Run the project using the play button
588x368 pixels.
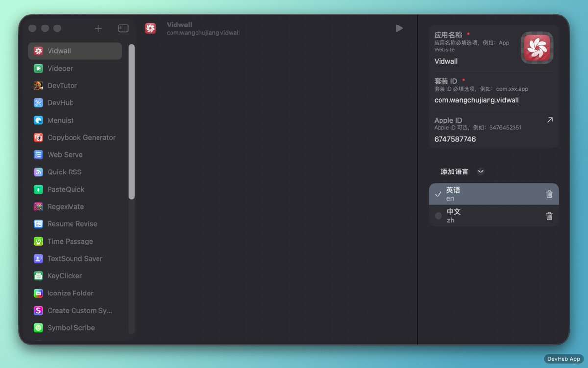coord(399,28)
